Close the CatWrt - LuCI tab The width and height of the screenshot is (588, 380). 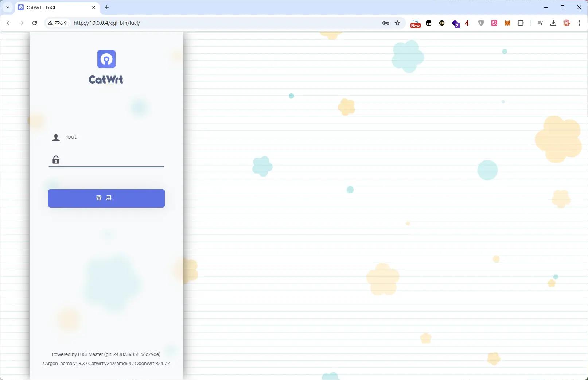pos(94,7)
